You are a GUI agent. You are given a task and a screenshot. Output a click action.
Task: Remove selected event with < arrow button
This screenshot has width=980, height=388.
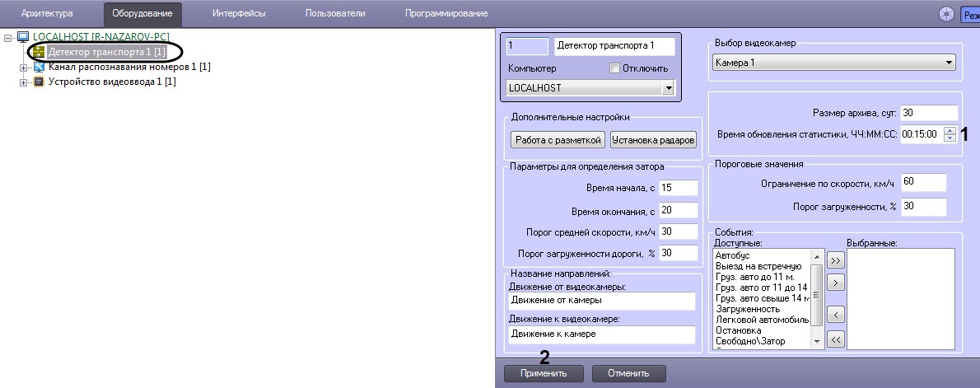coord(835,314)
